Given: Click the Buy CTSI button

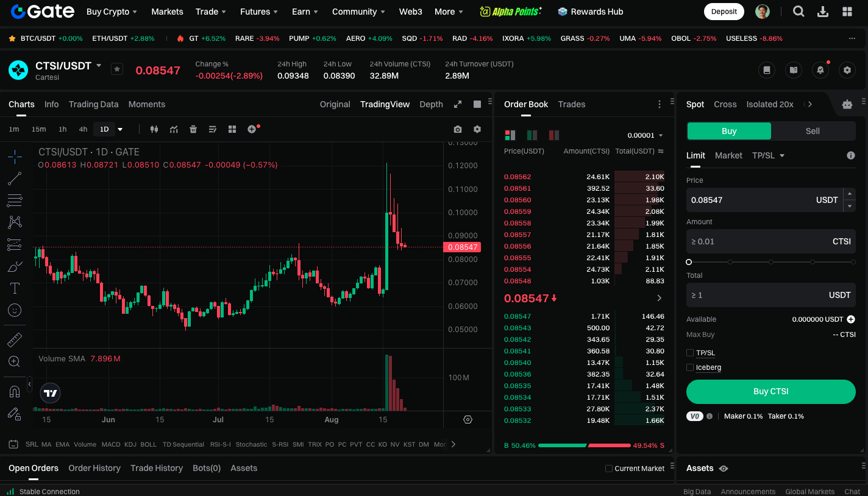Looking at the screenshot, I should [x=771, y=392].
